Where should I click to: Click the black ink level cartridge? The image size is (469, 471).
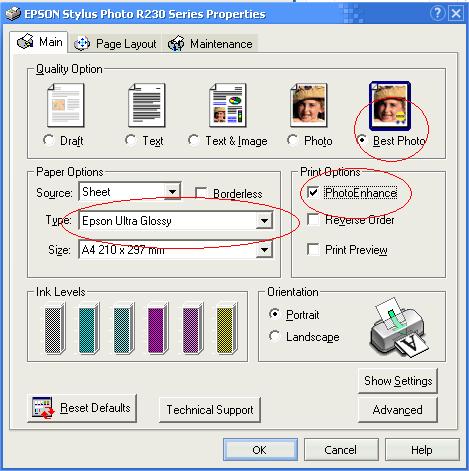click(55, 328)
